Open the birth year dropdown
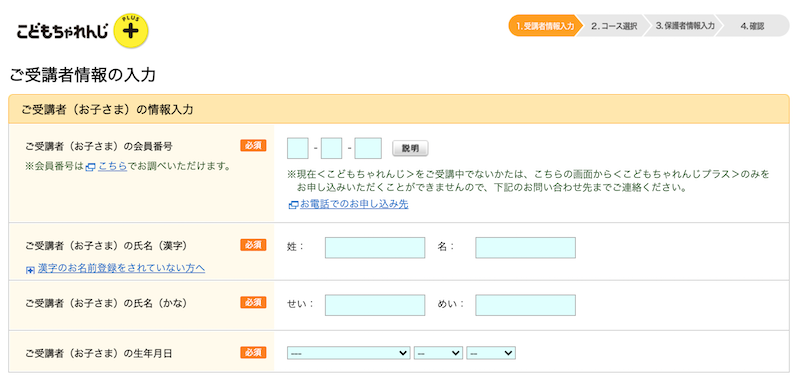This screenshot has height=380, width=800. (348, 353)
